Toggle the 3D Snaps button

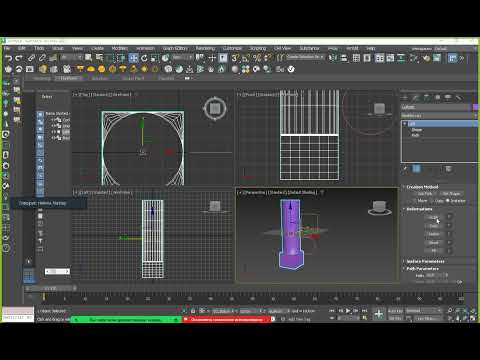pos(235,58)
